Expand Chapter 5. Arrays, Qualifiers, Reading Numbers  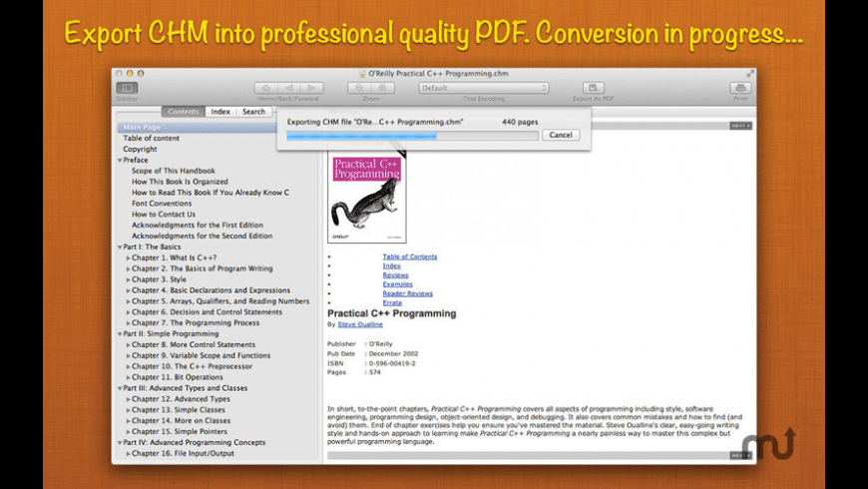pos(128,301)
